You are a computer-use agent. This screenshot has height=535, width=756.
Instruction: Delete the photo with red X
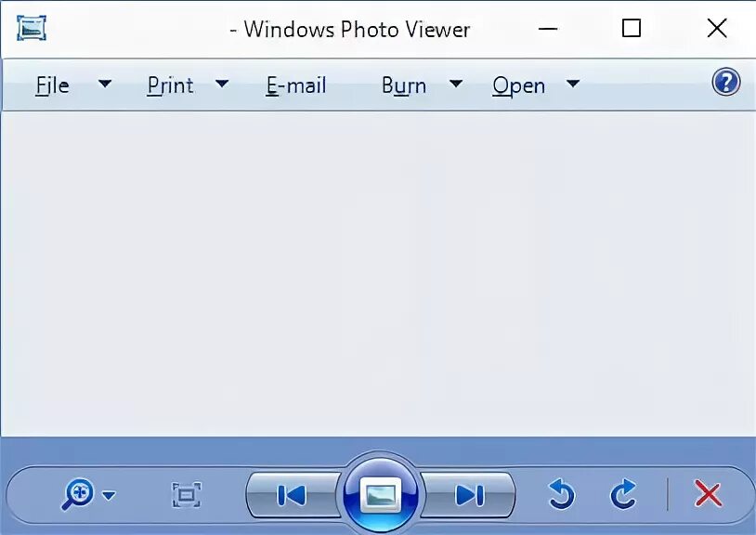point(709,494)
